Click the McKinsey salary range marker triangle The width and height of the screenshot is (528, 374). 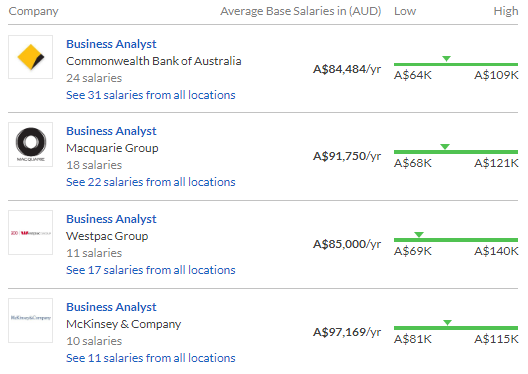click(x=447, y=322)
